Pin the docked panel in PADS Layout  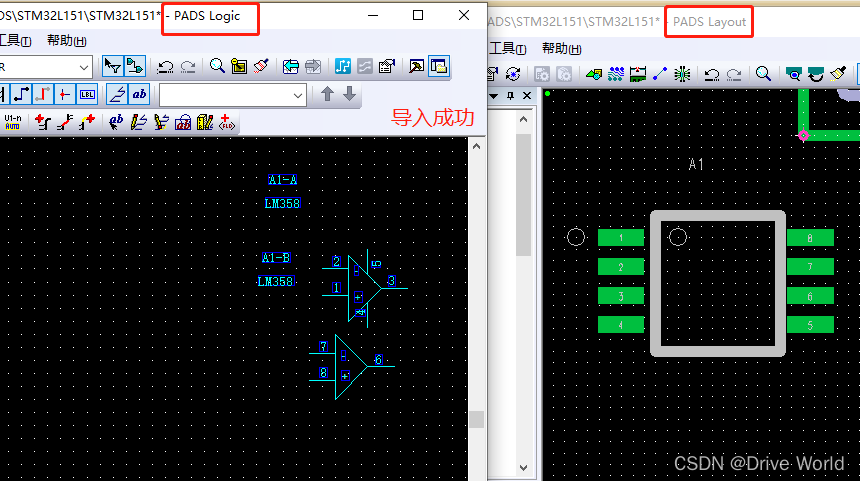point(511,96)
